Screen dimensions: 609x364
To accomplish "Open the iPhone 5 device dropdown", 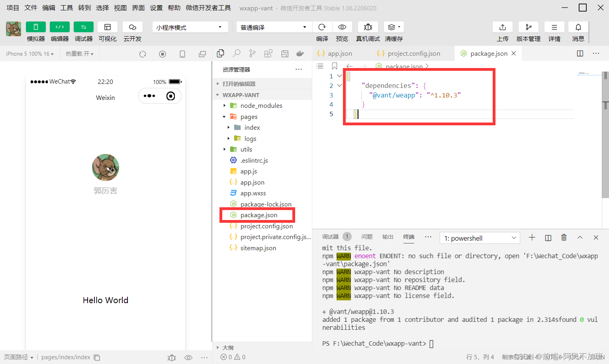I will (30, 54).
